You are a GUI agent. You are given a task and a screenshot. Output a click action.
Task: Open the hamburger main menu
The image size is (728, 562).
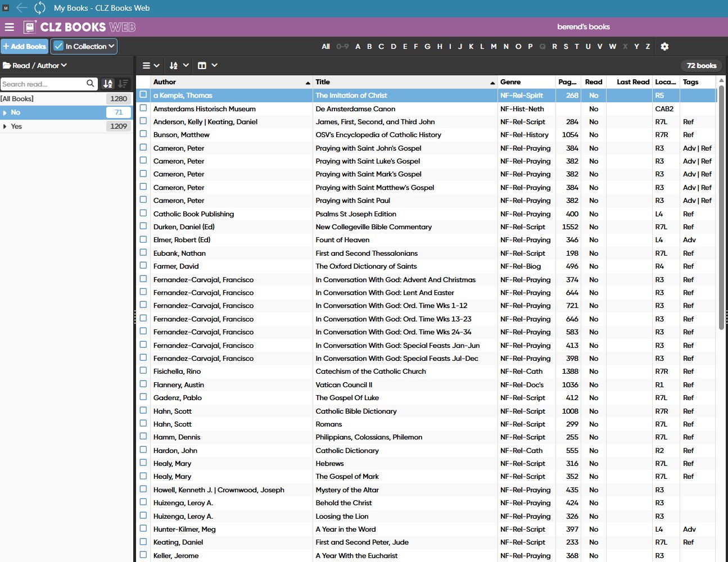point(10,27)
